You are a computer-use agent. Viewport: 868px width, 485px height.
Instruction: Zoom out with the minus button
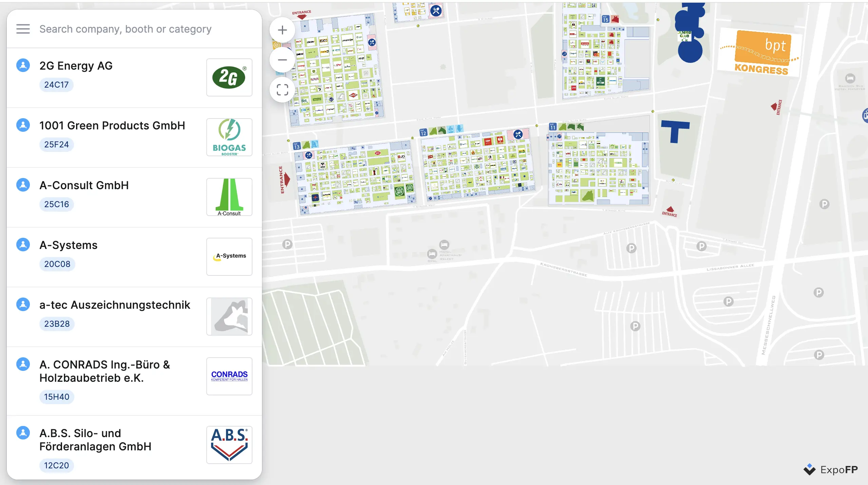pyautogui.click(x=282, y=60)
